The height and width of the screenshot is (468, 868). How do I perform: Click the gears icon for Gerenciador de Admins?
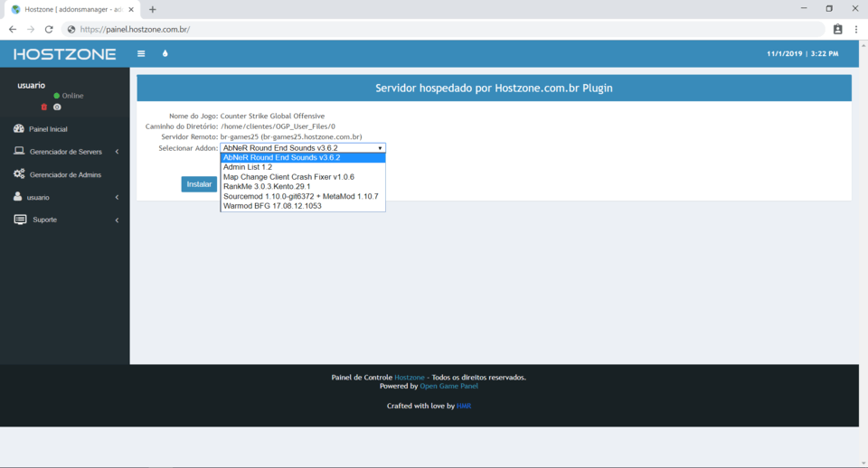(x=19, y=173)
